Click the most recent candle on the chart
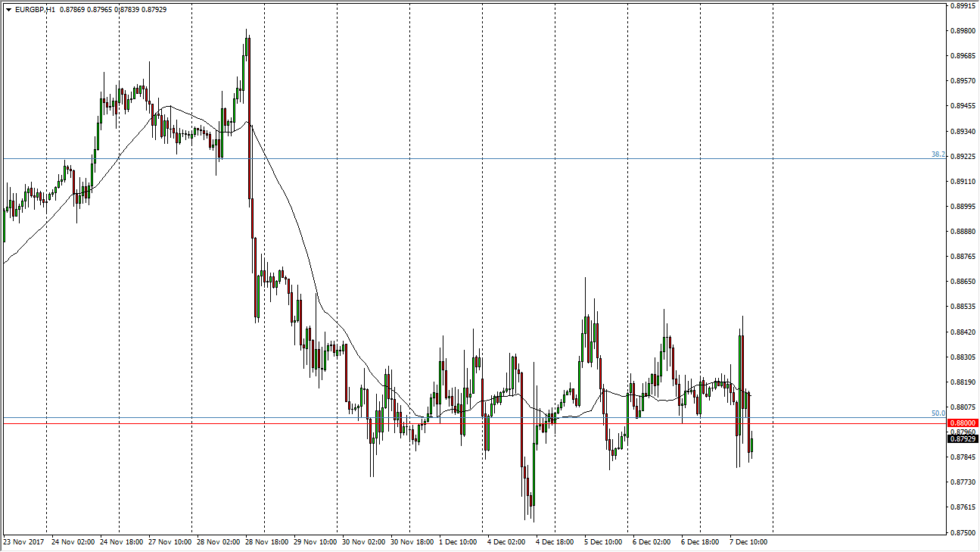 pos(751,445)
